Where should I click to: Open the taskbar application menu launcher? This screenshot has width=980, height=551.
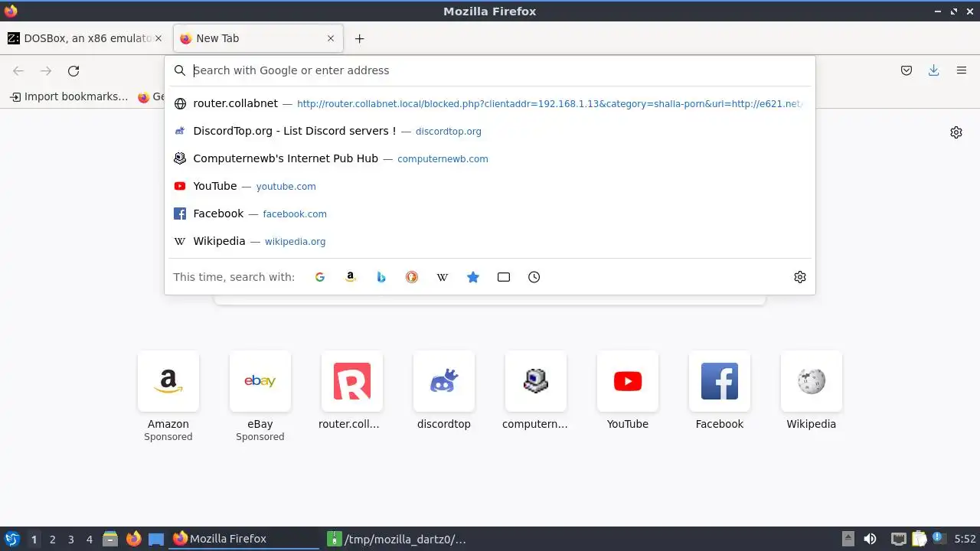pyautogui.click(x=12, y=539)
